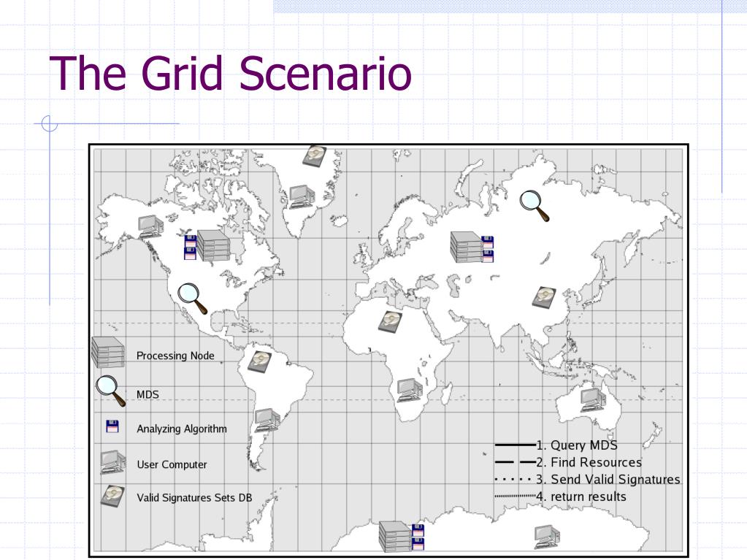The height and width of the screenshot is (560, 747).
Task: Click the slide title The Grid Scenario
Action: pos(230,73)
